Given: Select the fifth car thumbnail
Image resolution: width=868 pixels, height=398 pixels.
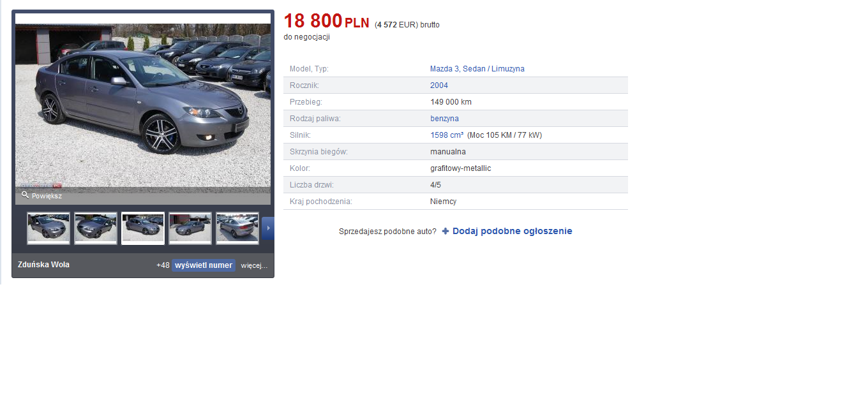Looking at the screenshot, I should pyautogui.click(x=237, y=228).
